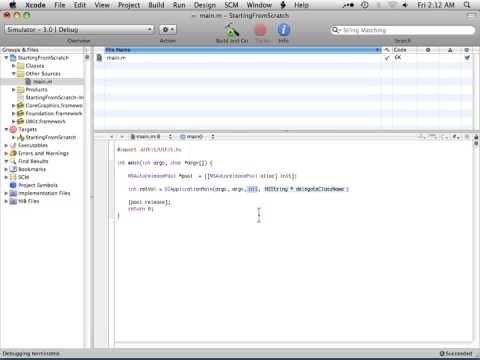Viewport: 480px width, 360px height.
Task: Click the Bookmarks icon in sidebar
Action: (13, 169)
